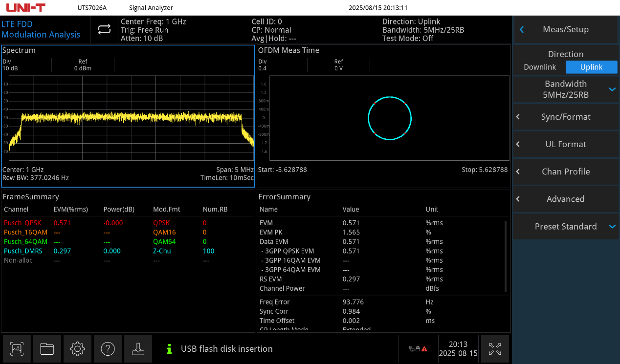
Task: Open the Advanced settings panel
Action: click(x=566, y=199)
